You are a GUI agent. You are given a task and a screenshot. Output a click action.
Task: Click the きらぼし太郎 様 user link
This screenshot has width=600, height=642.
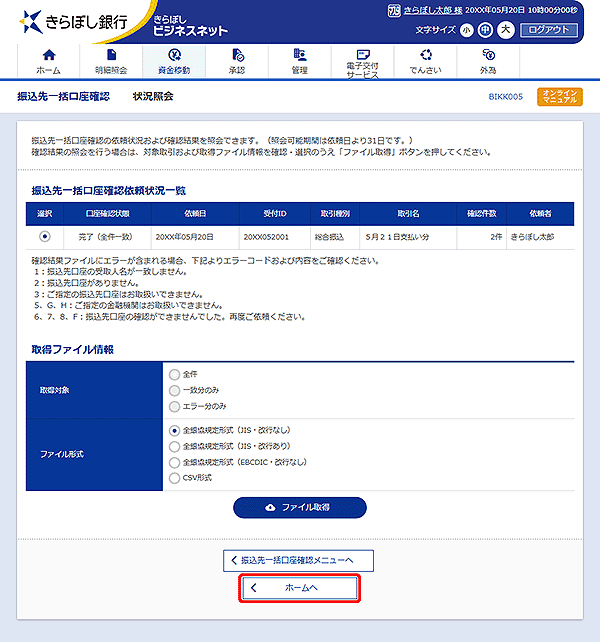coord(433,10)
